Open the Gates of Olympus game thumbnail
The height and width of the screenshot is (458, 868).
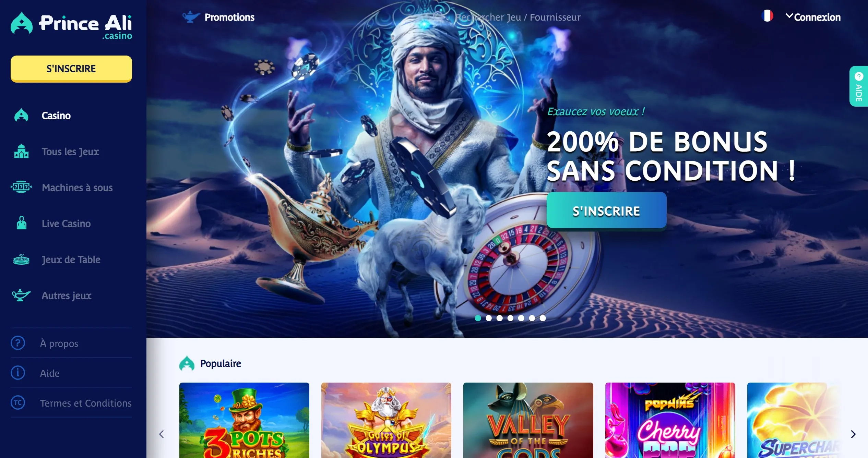point(386,420)
